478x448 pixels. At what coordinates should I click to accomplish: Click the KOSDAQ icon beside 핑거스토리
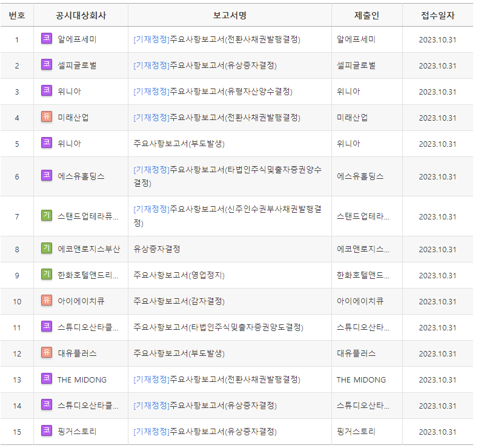pyautogui.click(x=47, y=430)
